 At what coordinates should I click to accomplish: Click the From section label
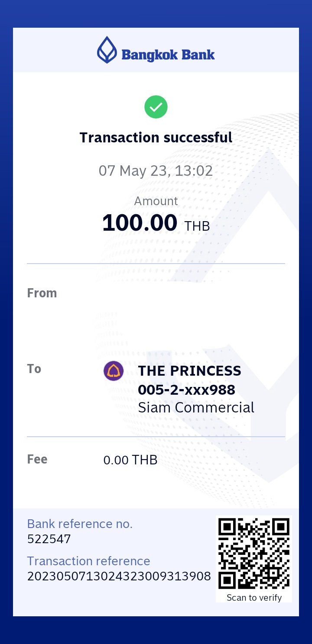tap(42, 293)
